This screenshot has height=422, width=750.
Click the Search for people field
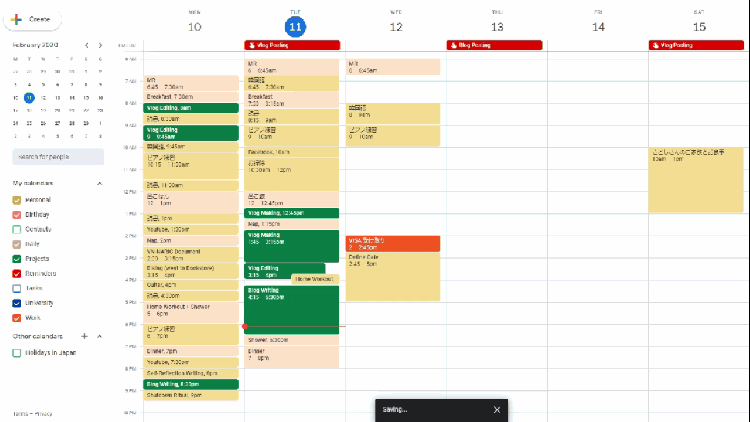click(x=58, y=157)
